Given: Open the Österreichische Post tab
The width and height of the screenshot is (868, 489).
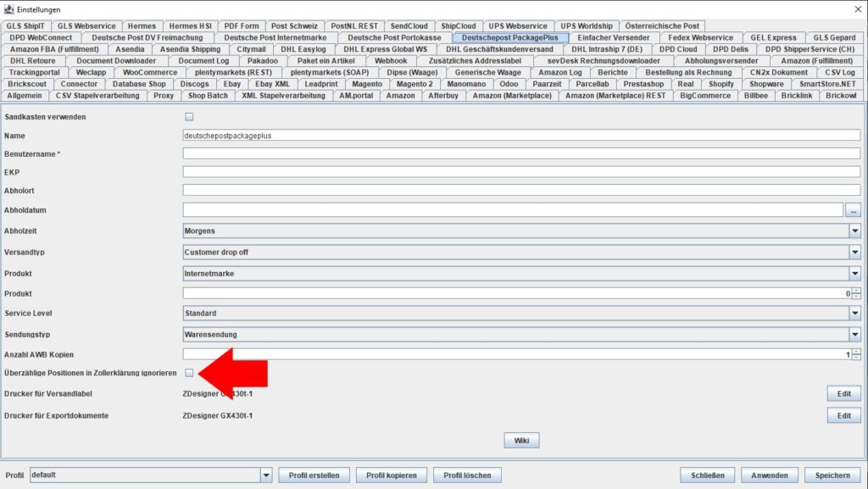Looking at the screenshot, I should pos(662,26).
